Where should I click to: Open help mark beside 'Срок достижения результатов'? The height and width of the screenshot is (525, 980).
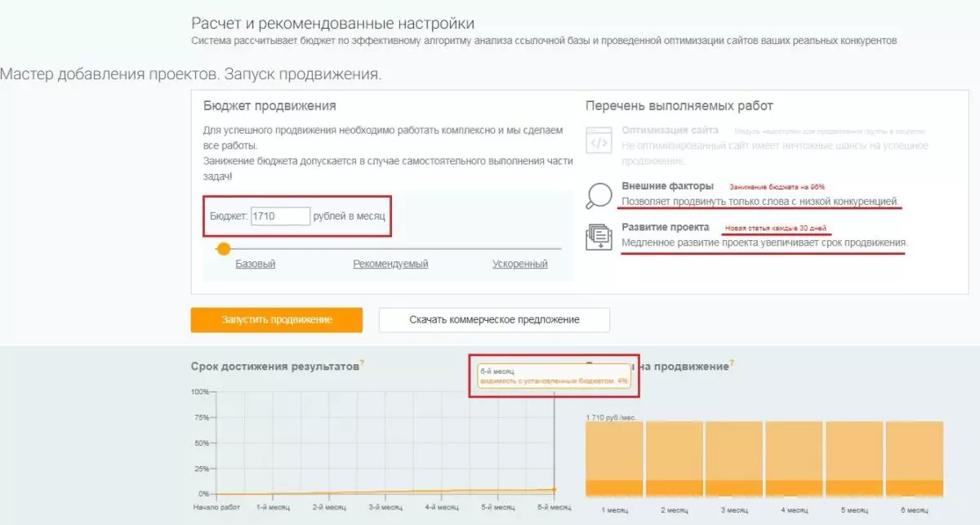point(363,363)
